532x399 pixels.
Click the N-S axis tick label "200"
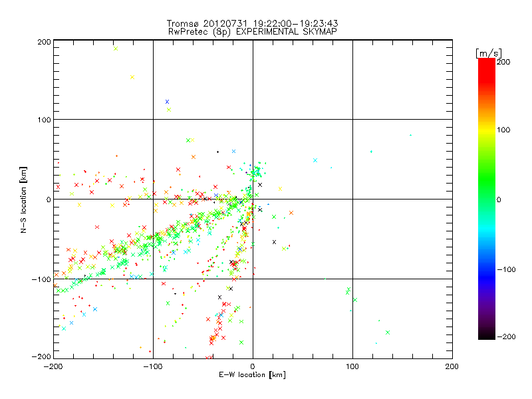click(44, 42)
